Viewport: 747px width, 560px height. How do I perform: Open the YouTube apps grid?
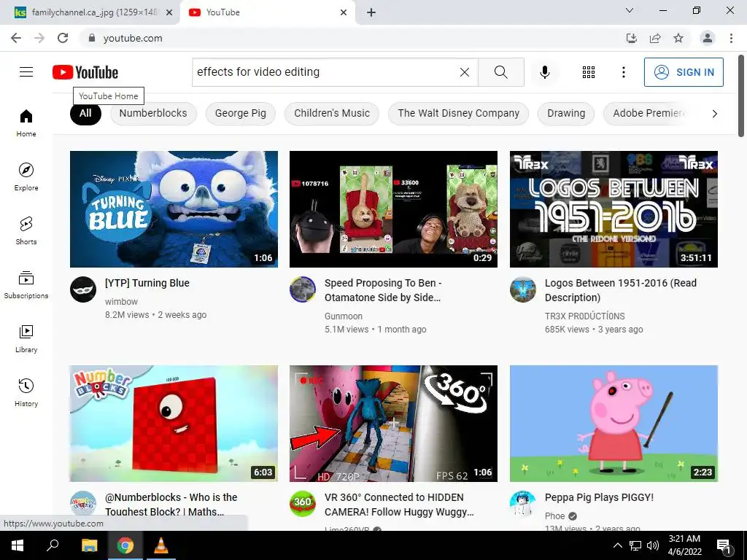click(x=589, y=72)
